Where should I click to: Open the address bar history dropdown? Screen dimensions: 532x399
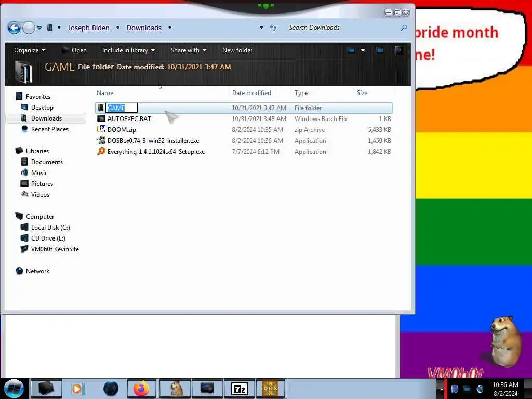(x=262, y=28)
